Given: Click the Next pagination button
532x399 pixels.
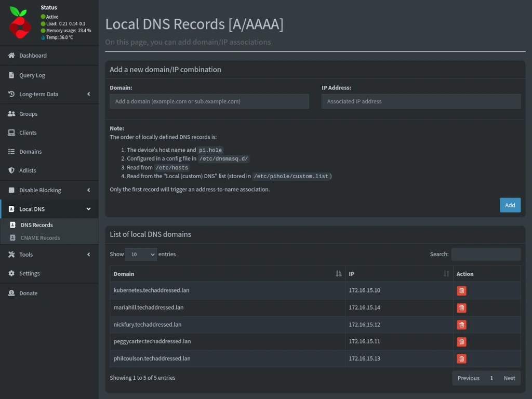Looking at the screenshot, I should pyautogui.click(x=509, y=378).
